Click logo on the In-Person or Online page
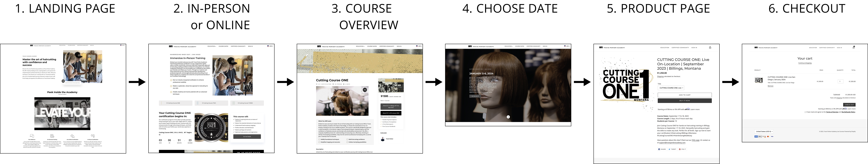The height and width of the screenshot is (164, 868). coord(182,46)
